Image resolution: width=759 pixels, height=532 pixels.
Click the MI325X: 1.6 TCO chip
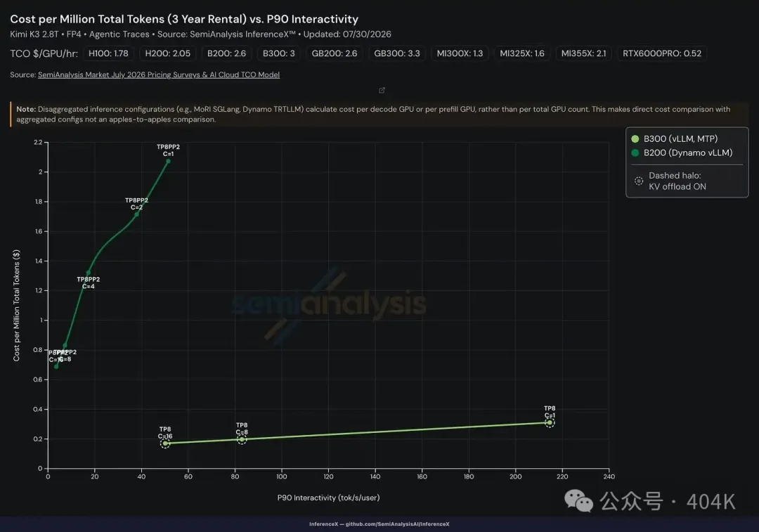tap(521, 53)
